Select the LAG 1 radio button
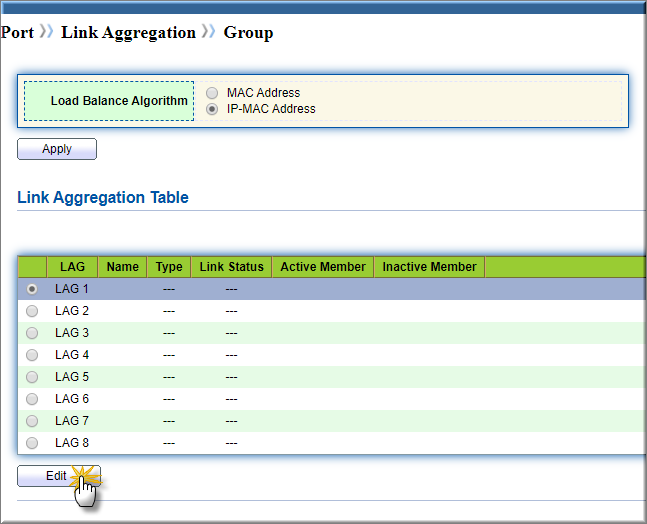 click(x=32, y=289)
